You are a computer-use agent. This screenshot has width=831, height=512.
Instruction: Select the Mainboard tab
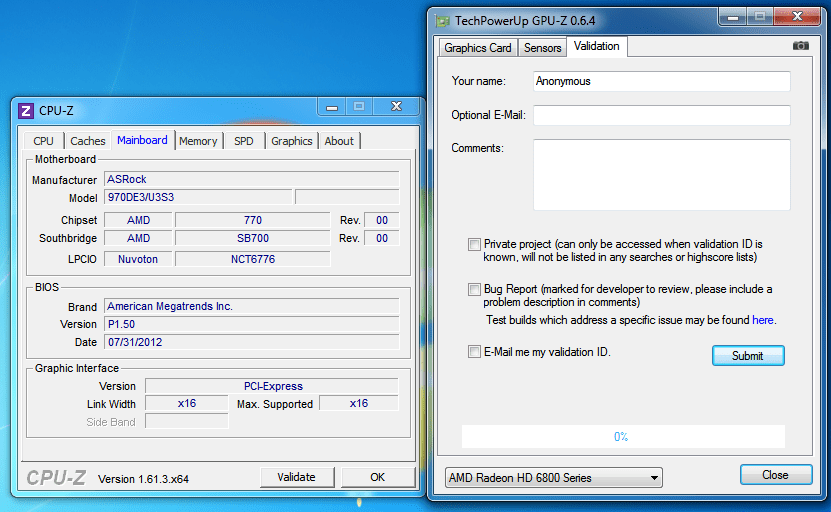point(142,140)
